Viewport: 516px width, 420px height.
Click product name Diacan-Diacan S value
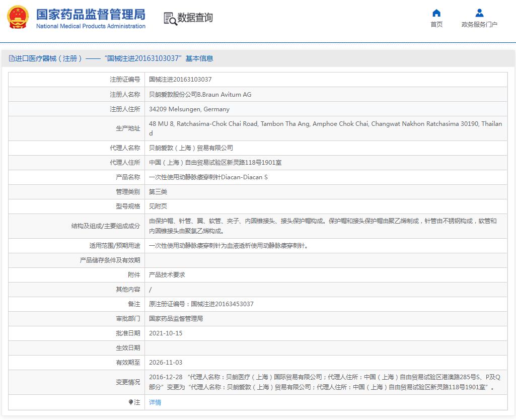point(208,177)
